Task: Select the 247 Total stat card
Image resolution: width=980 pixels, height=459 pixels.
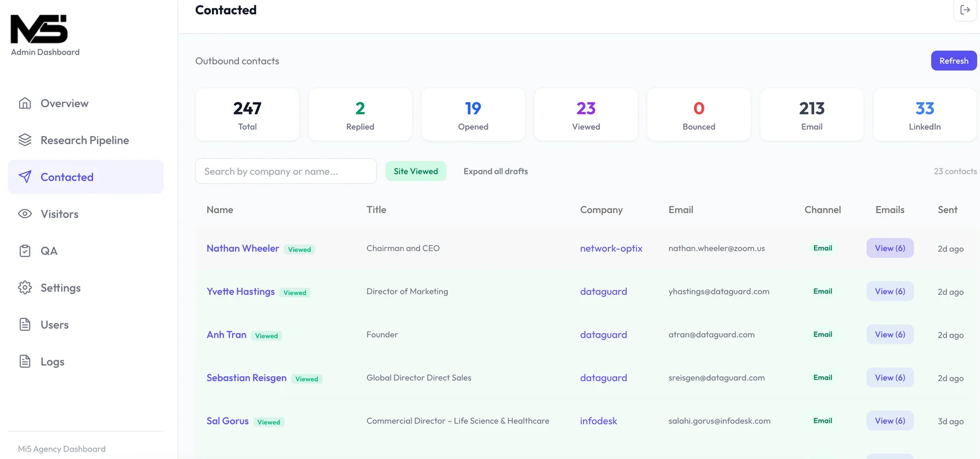Action: 247,115
